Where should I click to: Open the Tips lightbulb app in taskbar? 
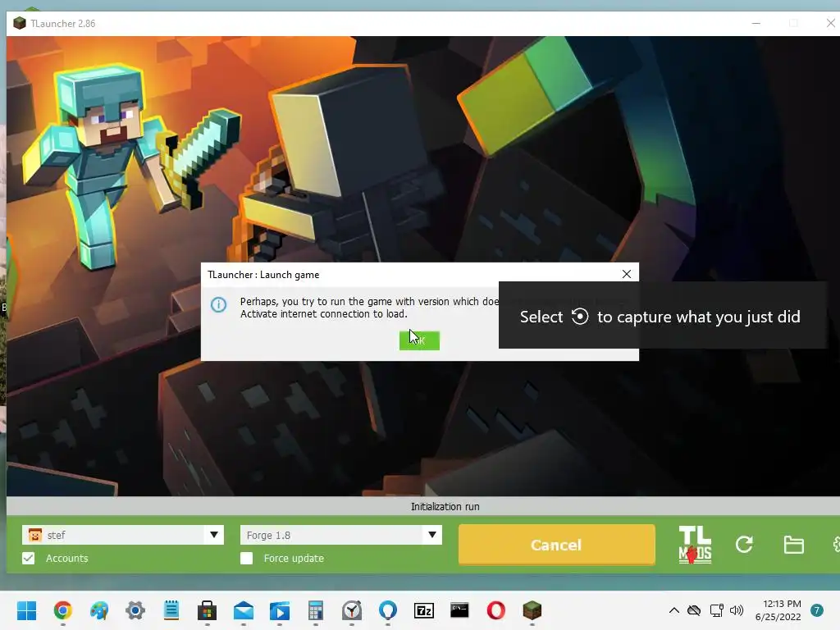[x=388, y=610]
